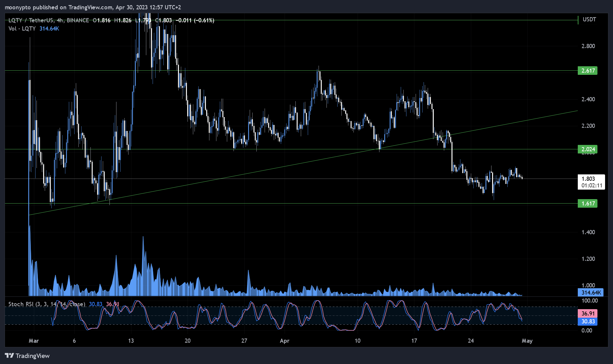Select the Vol · LQTY indicator legend

pyautogui.click(x=22, y=29)
